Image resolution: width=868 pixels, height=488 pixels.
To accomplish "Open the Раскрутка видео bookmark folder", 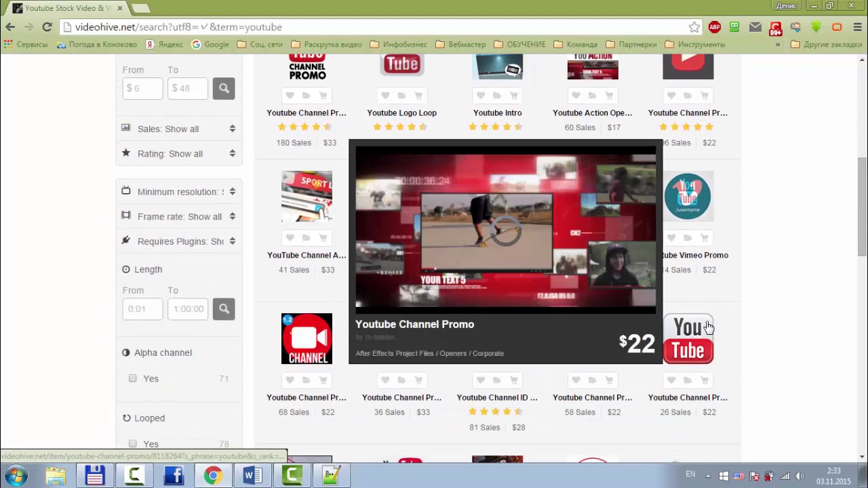I will (328, 45).
